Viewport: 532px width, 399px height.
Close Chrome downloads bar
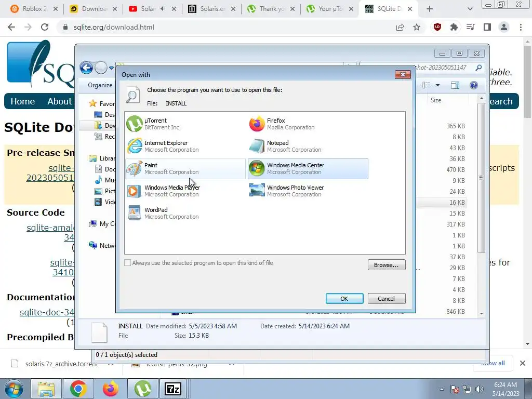pos(523,363)
